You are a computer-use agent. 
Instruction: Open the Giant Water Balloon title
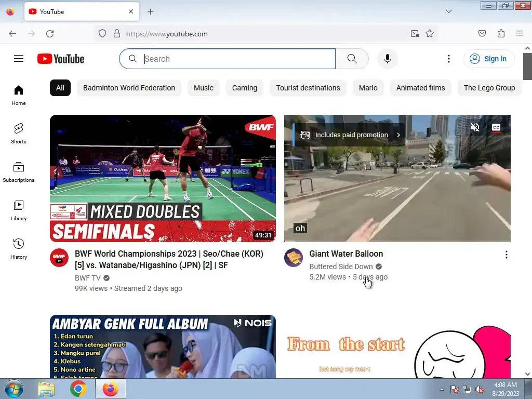346,254
